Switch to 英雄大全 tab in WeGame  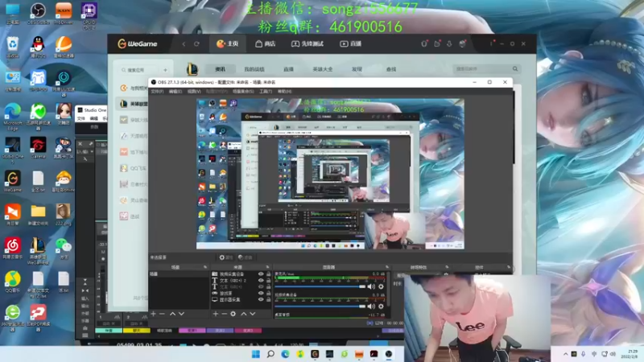pos(323,69)
